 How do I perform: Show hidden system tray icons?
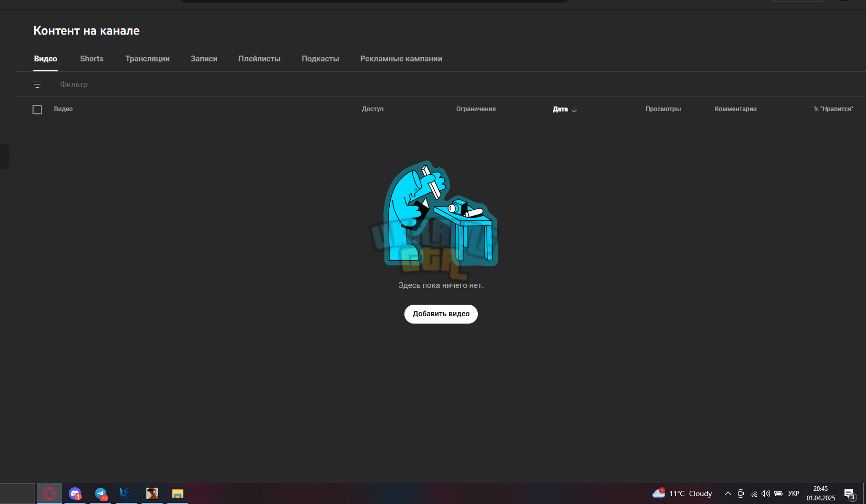pyautogui.click(x=728, y=494)
